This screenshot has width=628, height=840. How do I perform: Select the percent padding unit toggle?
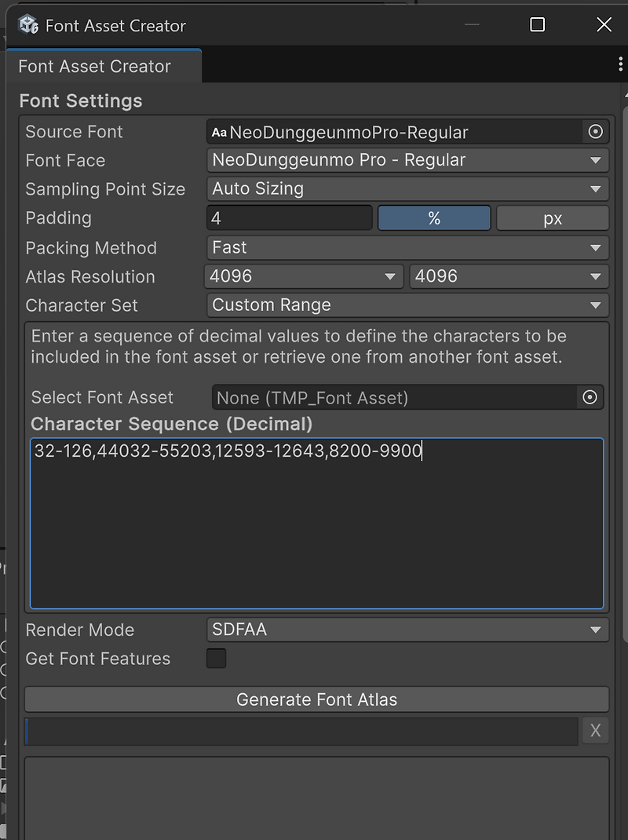pos(434,218)
